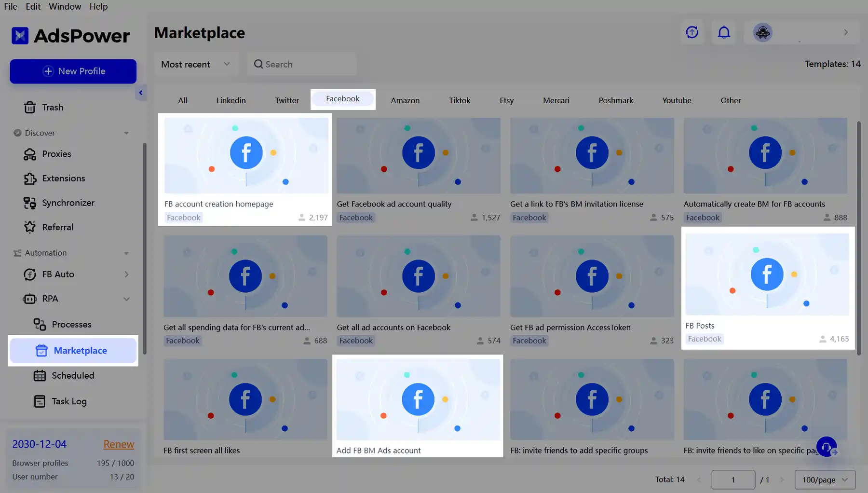Select the Amazon category tab
This screenshot has width=868, height=493.
[405, 100]
